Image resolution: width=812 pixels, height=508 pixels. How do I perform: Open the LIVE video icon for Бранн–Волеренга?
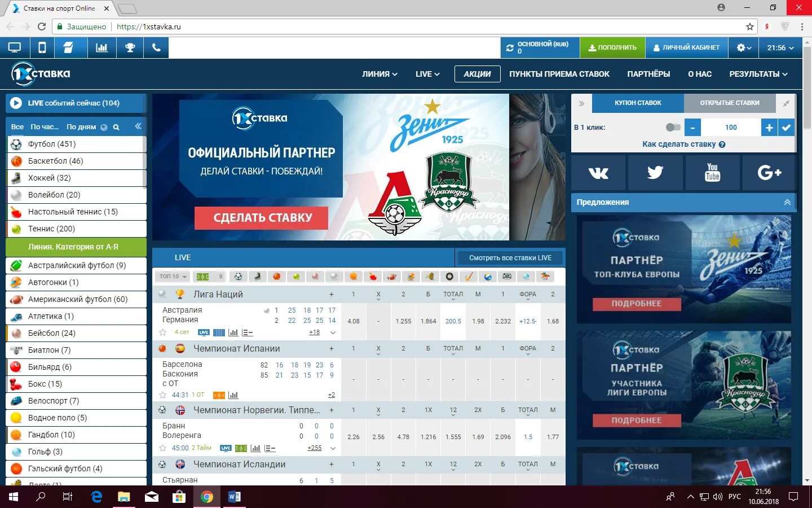[x=226, y=448]
